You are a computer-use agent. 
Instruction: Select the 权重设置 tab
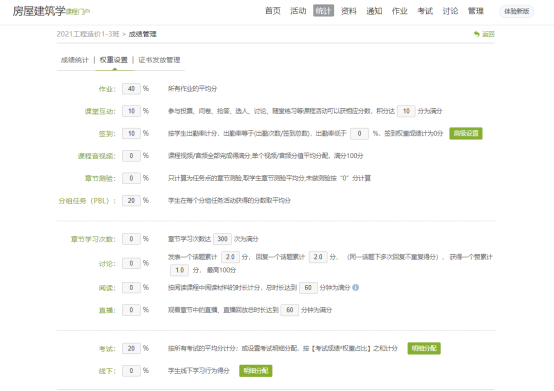click(114, 60)
